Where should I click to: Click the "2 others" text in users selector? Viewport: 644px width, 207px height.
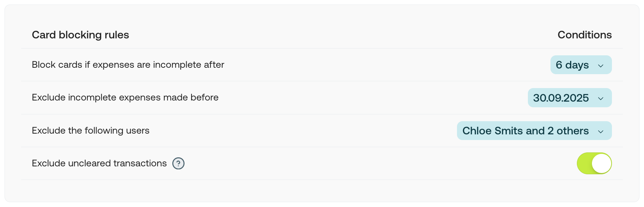(568, 131)
